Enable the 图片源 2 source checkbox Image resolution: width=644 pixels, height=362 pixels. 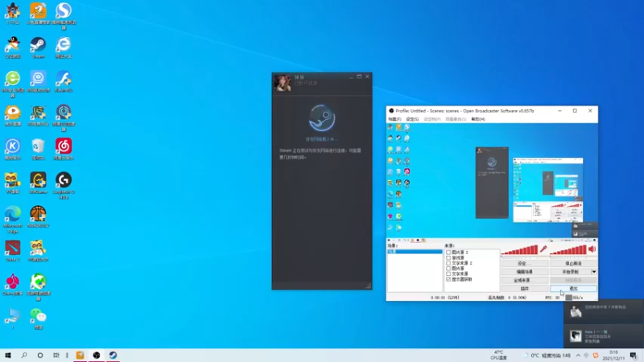point(448,253)
